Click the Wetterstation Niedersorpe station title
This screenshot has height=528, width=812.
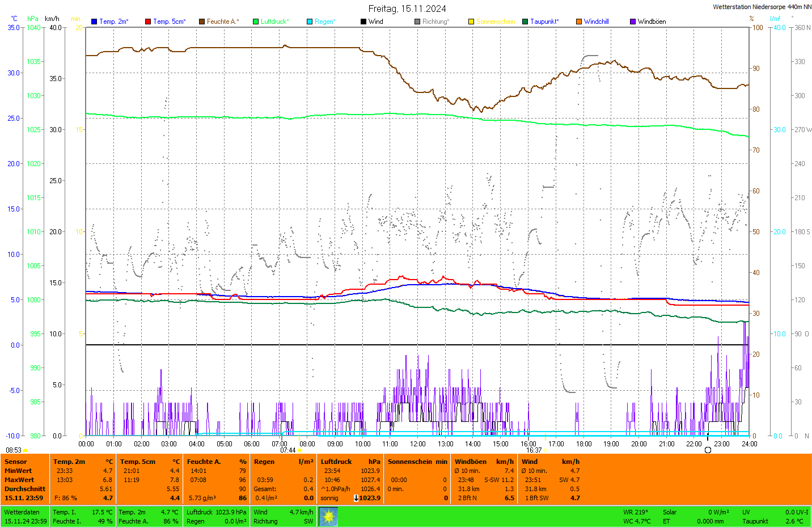762,7
